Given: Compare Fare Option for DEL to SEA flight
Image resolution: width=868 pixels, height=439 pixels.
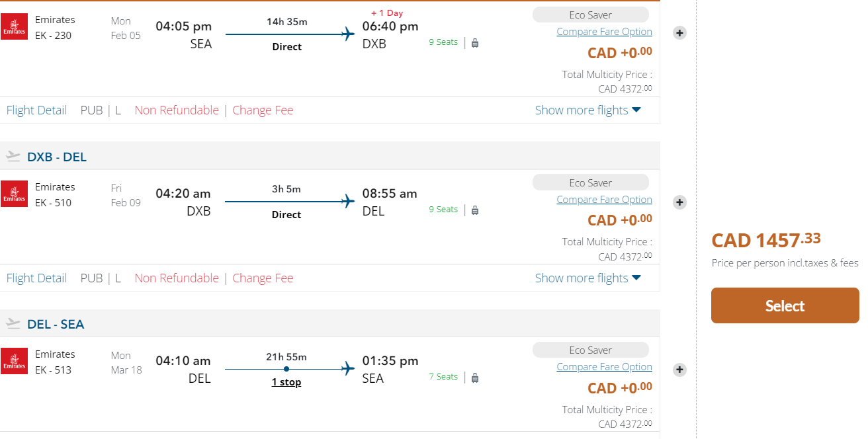Looking at the screenshot, I should click(x=604, y=367).
